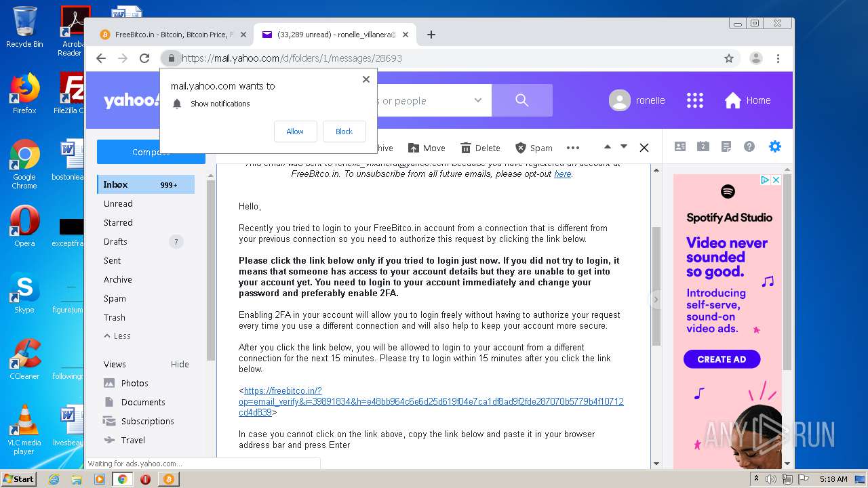Screen dimensions: 868x488
Task: Open Notepad icon in right sidebar
Action: 726,146
